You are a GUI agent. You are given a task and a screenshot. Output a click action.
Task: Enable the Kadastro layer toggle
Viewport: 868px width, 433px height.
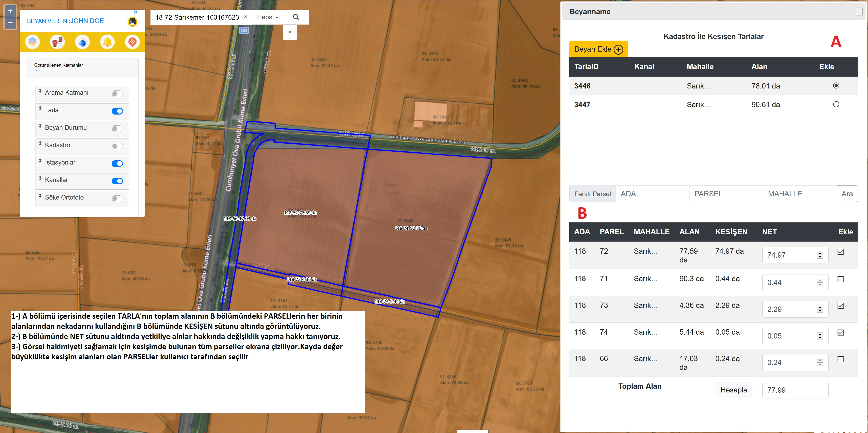(117, 146)
